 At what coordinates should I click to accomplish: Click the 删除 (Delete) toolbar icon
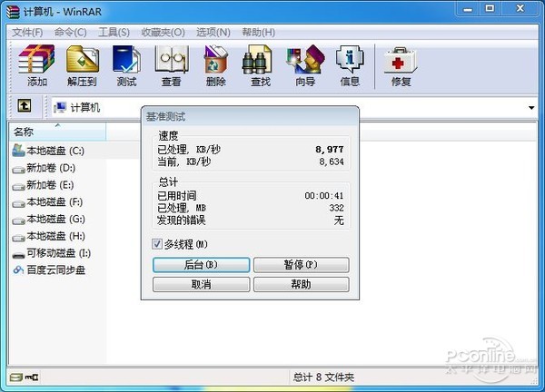(x=216, y=65)
